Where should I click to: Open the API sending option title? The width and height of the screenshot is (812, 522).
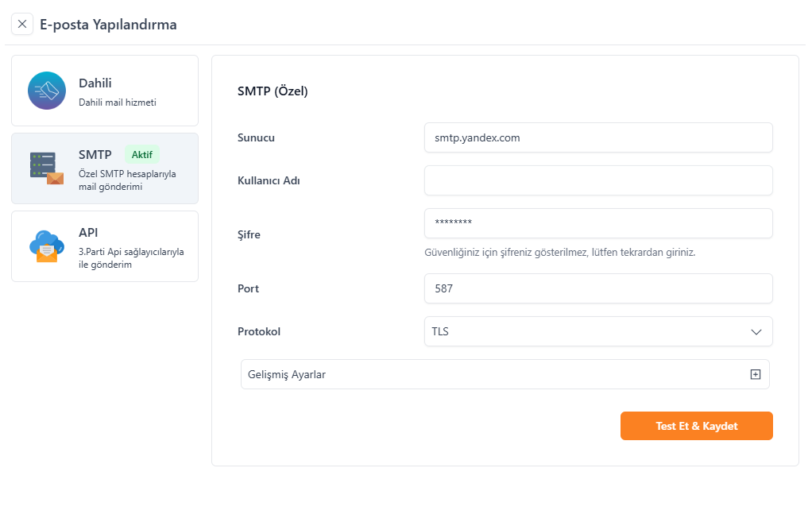(88, 232)
